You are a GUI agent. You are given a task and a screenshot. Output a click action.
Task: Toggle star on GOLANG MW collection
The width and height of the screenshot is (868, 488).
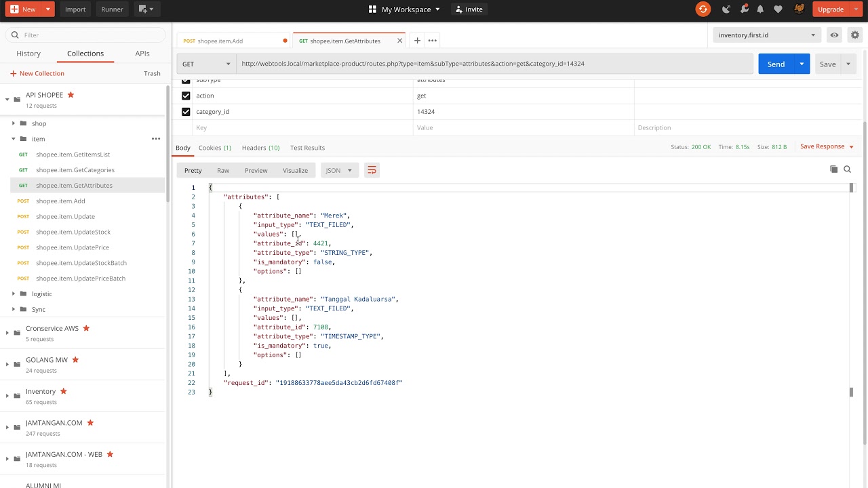pos(75,360)
